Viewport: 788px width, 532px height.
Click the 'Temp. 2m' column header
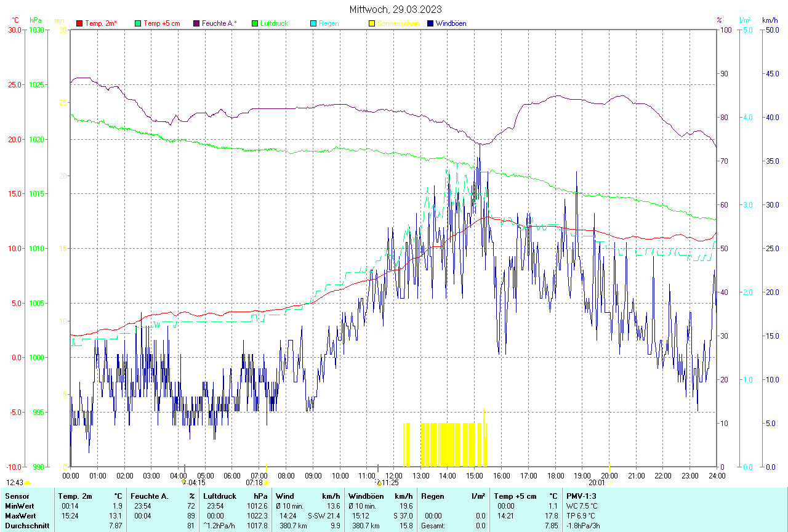click(x=75, y=496)
